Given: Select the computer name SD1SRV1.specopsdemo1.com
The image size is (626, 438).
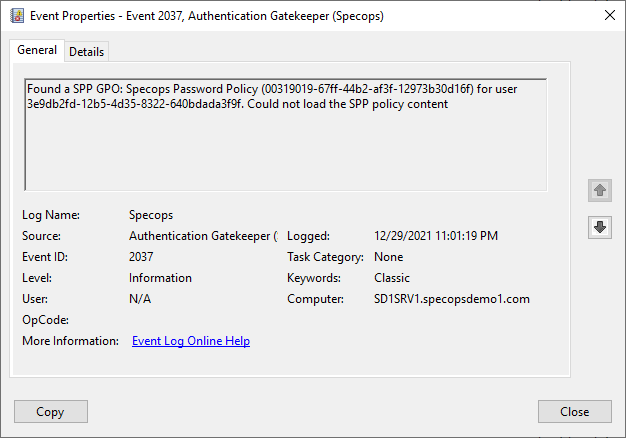Looking at the screenshot, I should point(452,299).
